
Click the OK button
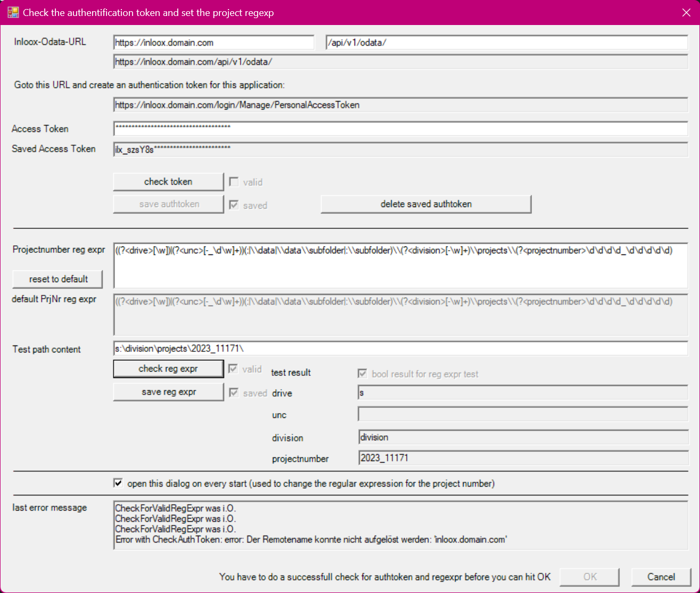pos(590,577)
